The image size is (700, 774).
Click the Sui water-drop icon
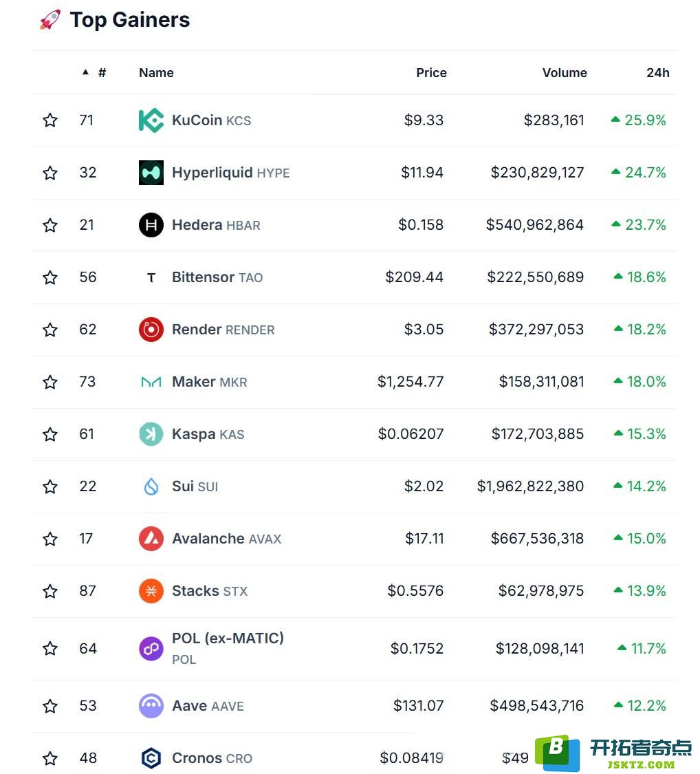[x=151, y=486]
